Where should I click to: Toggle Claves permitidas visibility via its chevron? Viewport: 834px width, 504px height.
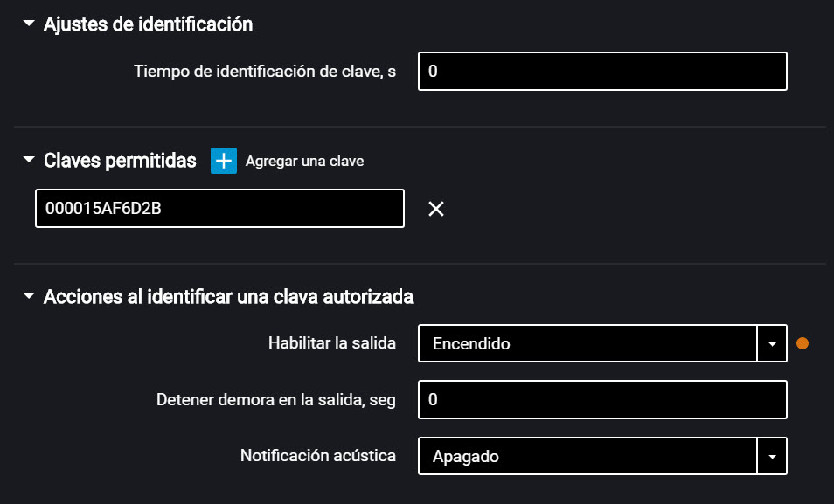coord(30,161)
